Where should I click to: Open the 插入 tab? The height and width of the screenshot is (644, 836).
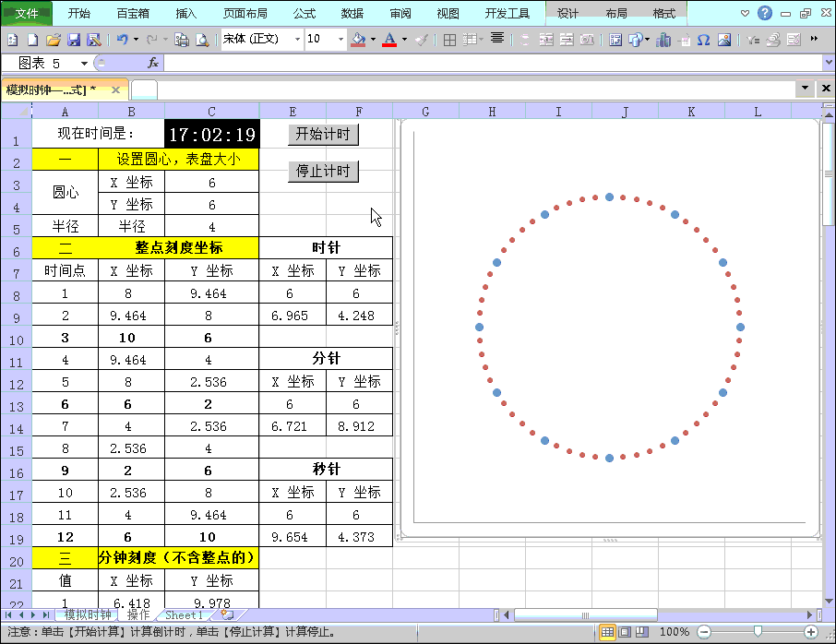[x=185, y=13]
